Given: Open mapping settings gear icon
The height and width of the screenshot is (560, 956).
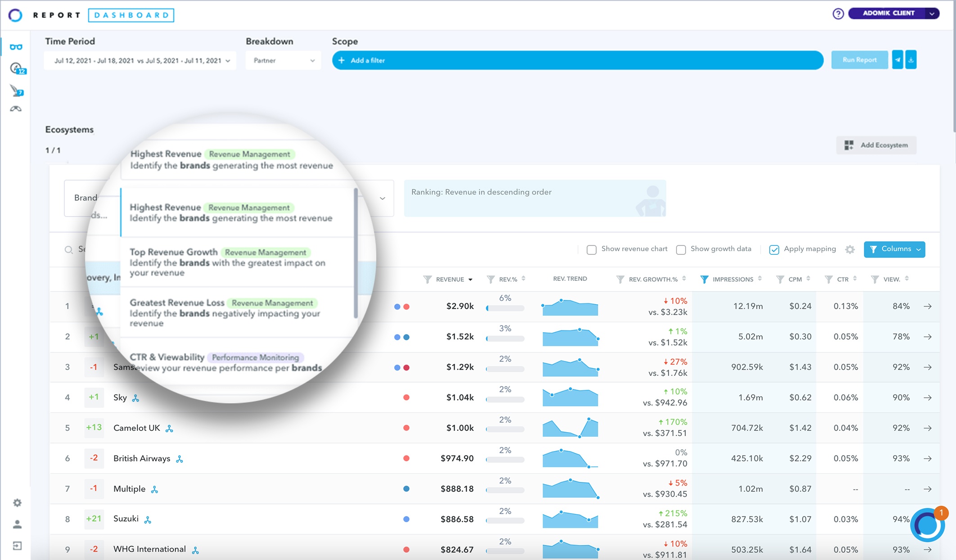Looking at the screenshot, I should click(x=850, y=249).
